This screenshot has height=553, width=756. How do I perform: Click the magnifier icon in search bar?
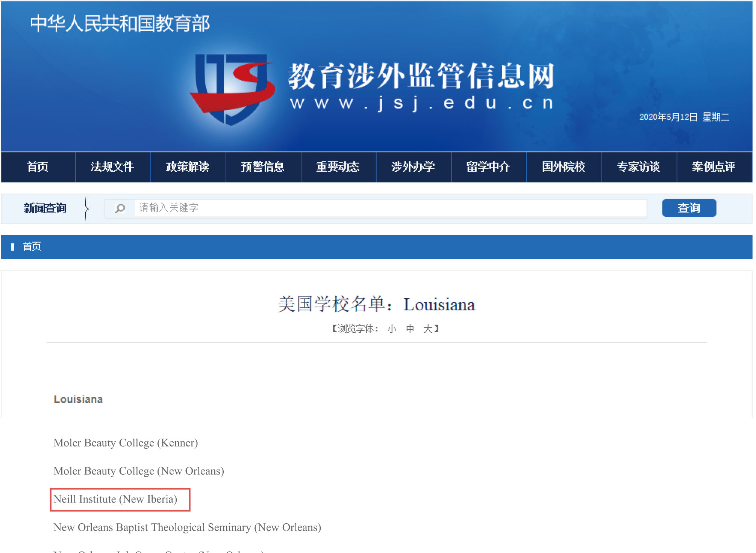click(x=120, y=208)
